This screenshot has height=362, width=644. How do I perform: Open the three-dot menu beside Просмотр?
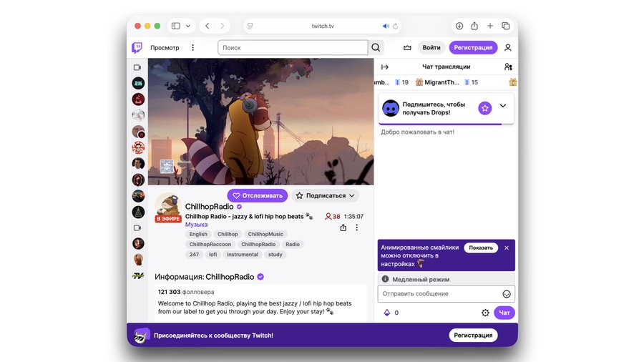click(x=192, y=48)
